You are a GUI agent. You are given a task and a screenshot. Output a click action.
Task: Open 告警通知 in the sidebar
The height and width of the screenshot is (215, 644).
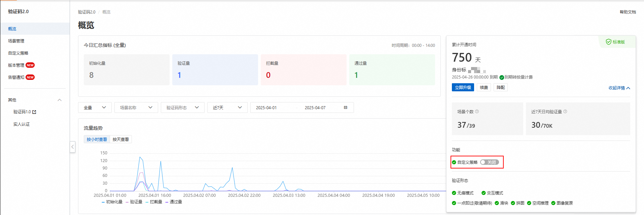pos(16,78)
